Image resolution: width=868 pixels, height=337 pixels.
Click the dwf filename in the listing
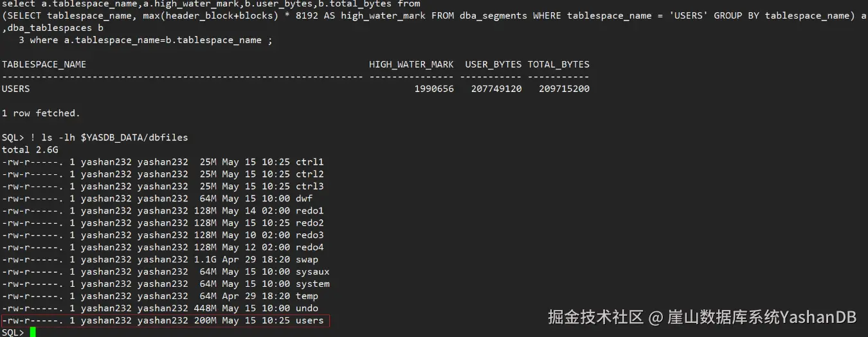[x=303, y=199]
